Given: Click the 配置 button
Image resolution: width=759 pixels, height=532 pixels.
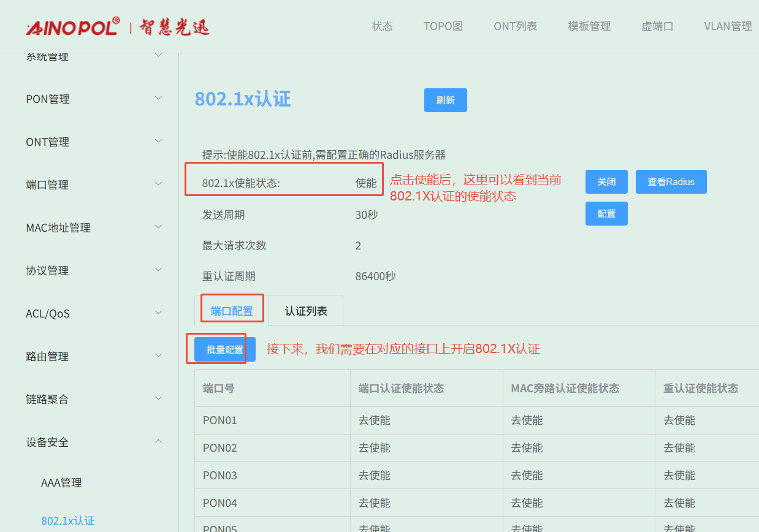Looking at the screenshot, I should click(606, 214).
